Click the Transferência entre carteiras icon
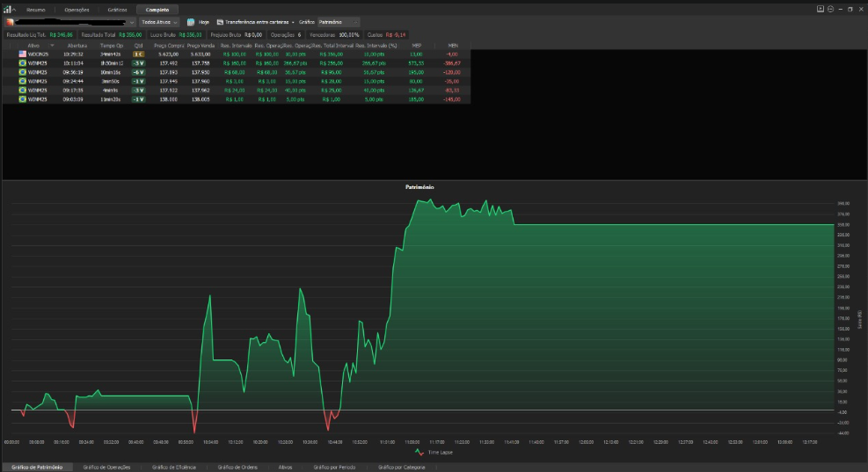Screen dimensions: 868x472 tap(220, 21)
